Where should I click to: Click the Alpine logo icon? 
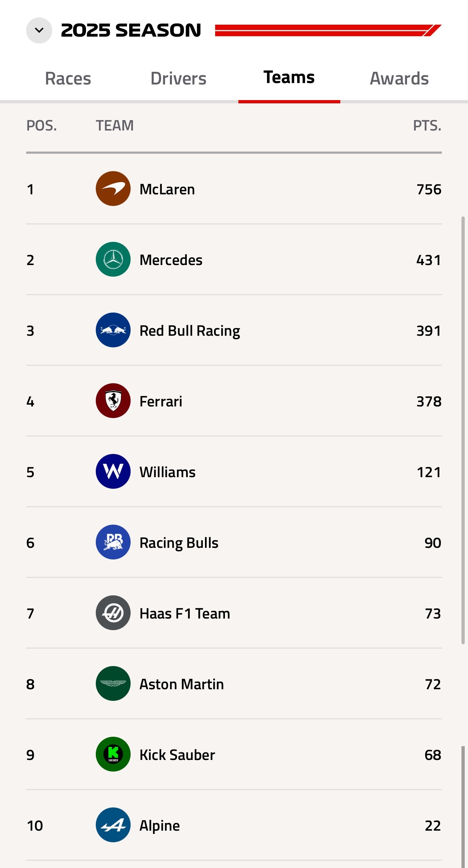pos(113,825)
